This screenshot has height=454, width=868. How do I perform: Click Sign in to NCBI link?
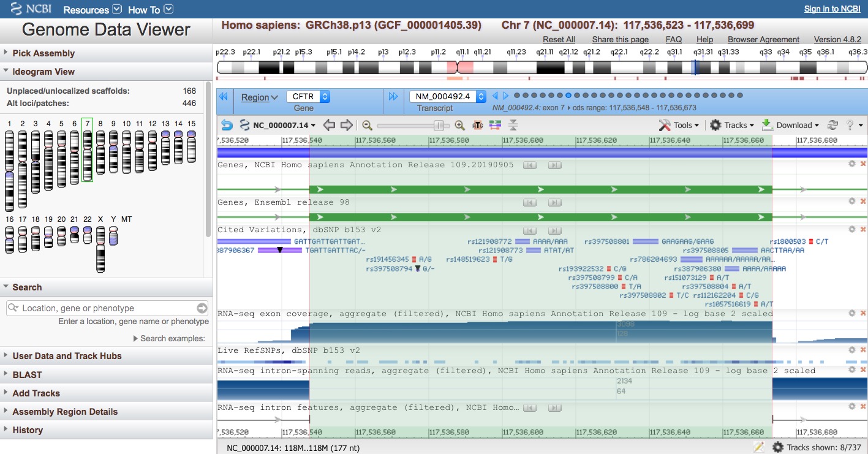832,9
